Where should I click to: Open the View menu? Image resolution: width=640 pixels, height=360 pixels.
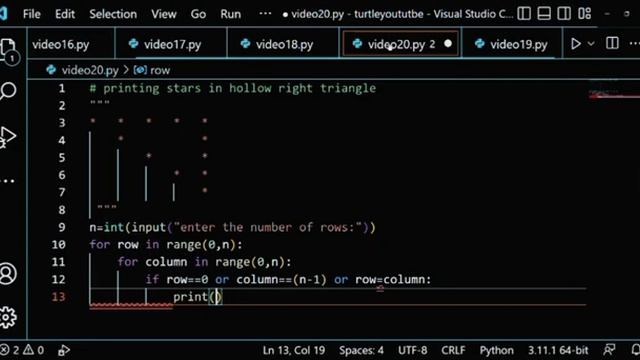click(x=164, y=14)
